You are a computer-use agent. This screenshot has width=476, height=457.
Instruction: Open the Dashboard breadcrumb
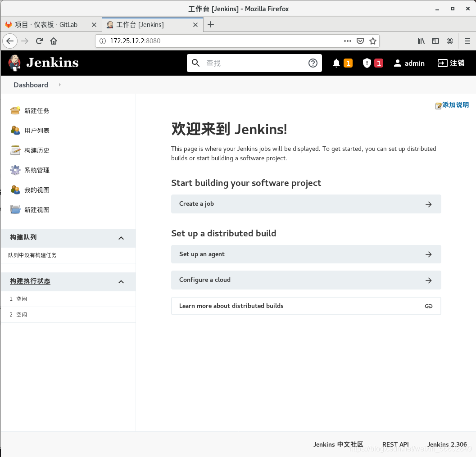point(31,85)
